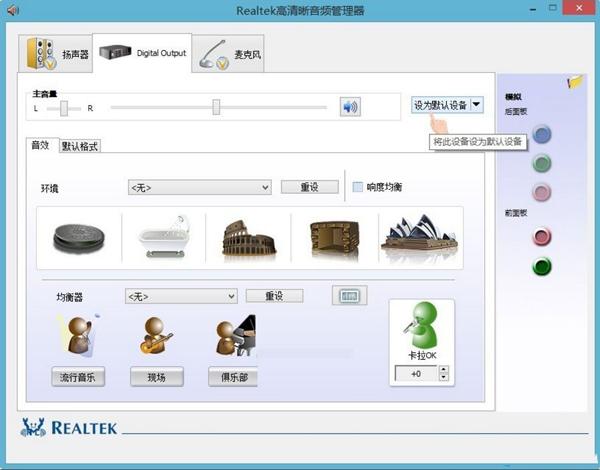Click 重设 button next to environment
This screenshot has width=600, height=470.
[306, 187]
